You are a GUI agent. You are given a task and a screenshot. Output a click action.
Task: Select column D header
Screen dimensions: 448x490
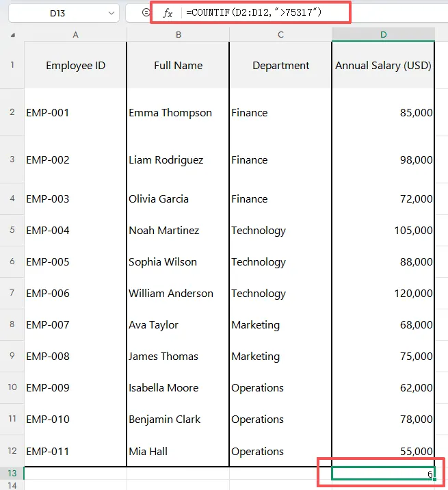point(383,34)
